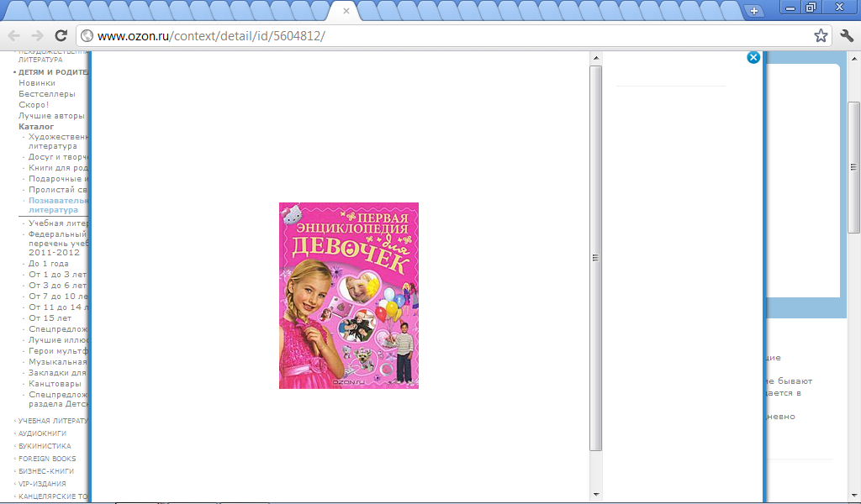Bookmark this page with the star icon
This screenshot has width=861, height=504.
point(821,36)
